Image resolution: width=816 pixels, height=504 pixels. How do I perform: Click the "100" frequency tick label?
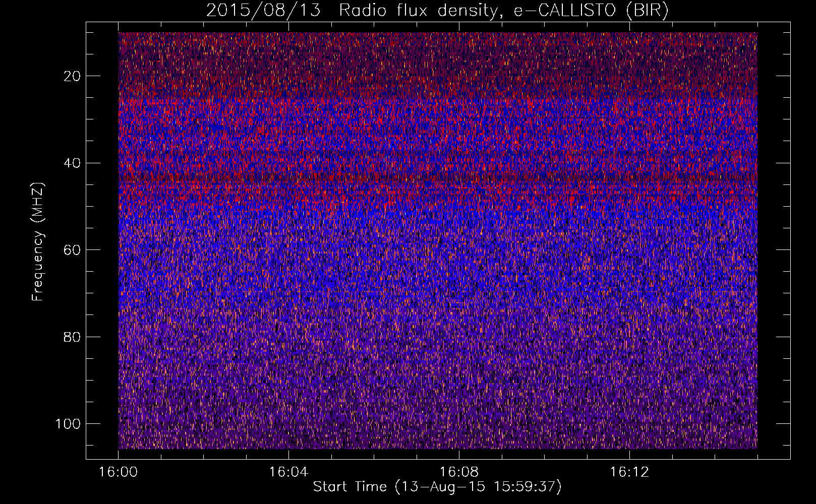click(x=68, y=424)
